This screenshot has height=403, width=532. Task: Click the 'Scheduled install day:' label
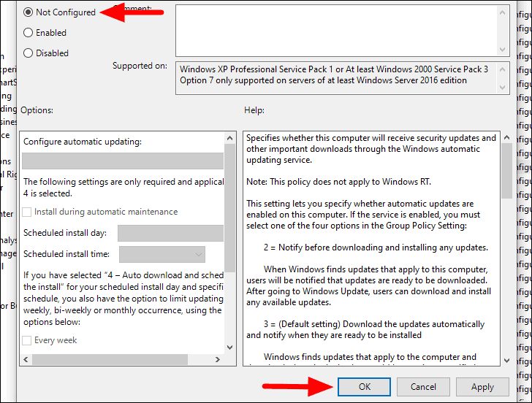click(x=65, y=233)
